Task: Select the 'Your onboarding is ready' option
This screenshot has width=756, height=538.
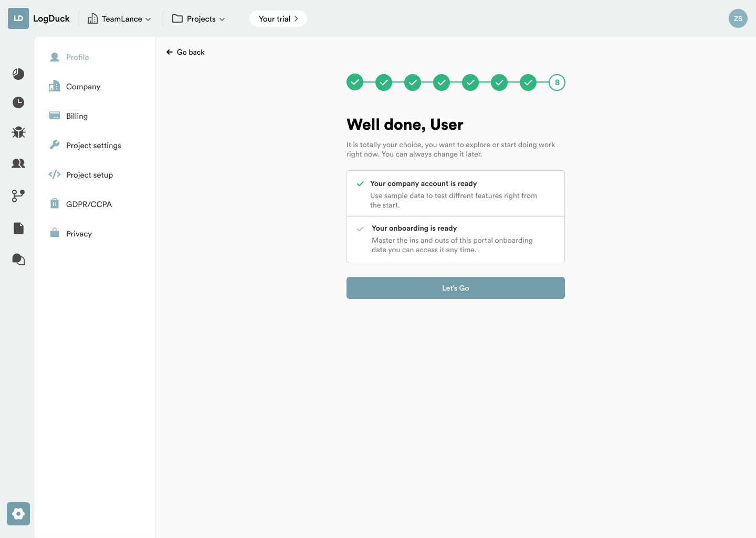Action: click(455, 240)
